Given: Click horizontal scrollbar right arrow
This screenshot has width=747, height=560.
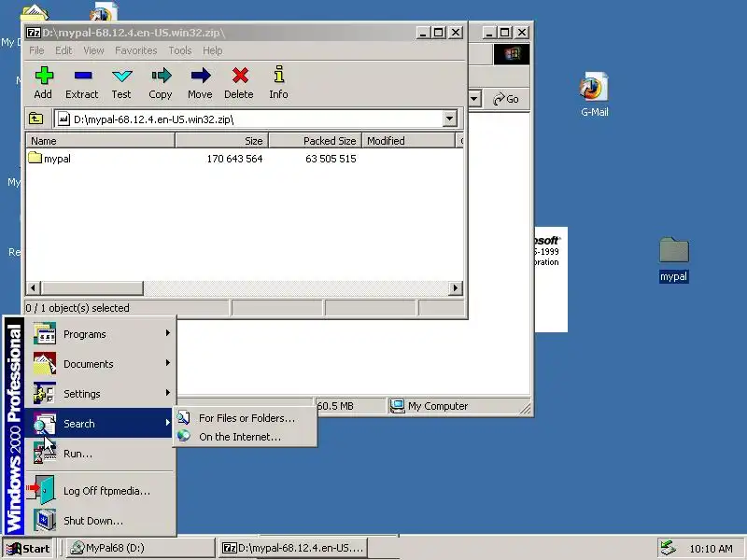Looking at the screenshot, I should coord(456,288).
